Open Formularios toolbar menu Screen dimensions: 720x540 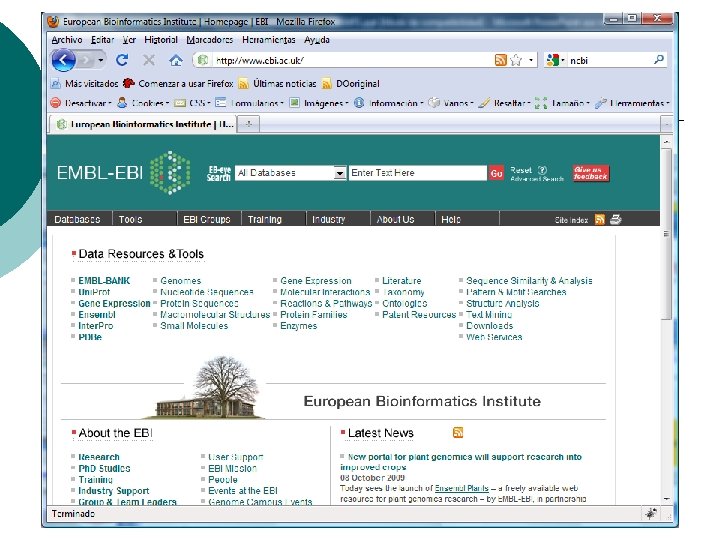click(x=249, y=103)
